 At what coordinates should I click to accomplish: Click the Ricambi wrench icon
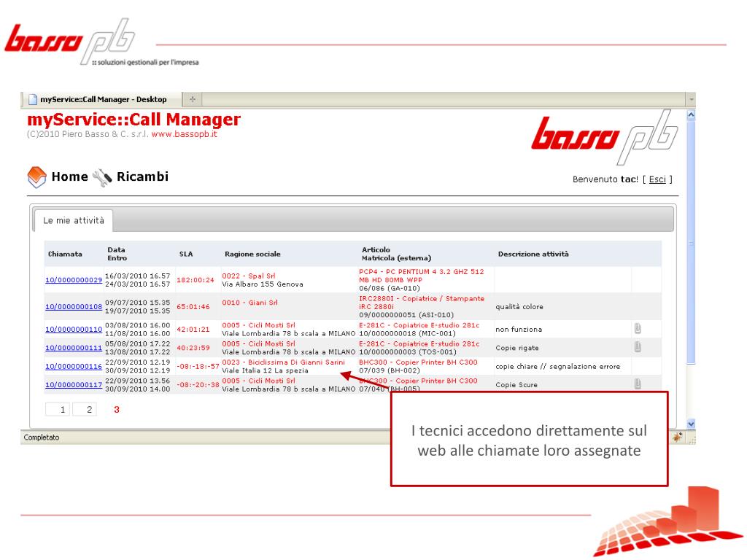[102, 178]
